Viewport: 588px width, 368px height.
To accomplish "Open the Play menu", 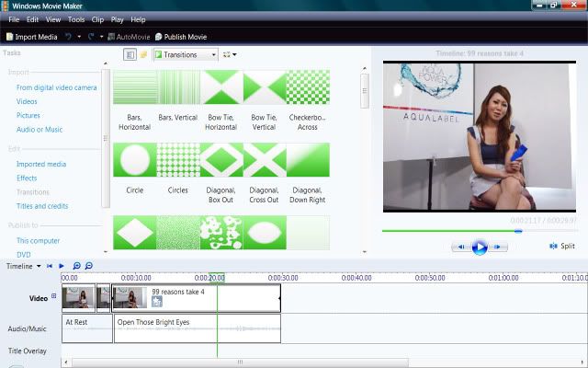I will 117,19.
